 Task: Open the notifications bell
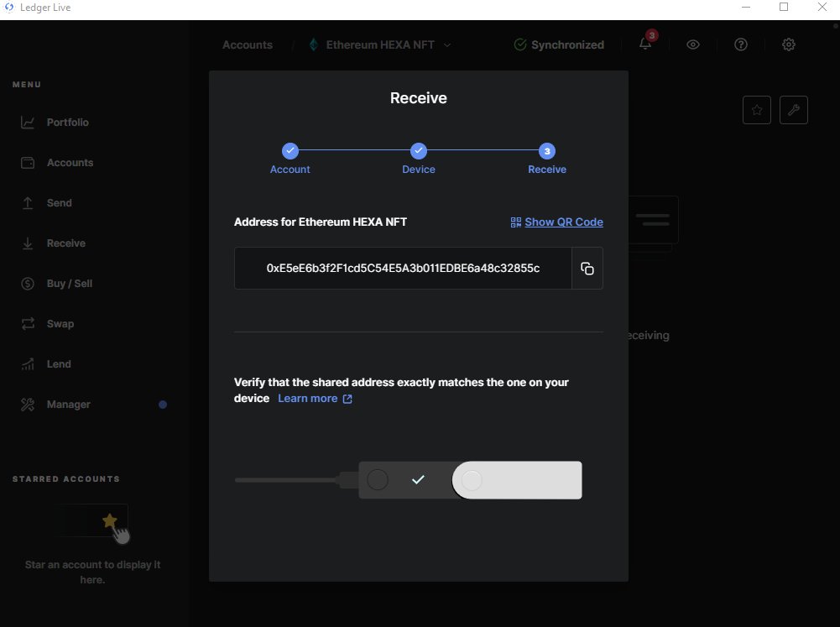pyautogui.click(x=645, y=44)
